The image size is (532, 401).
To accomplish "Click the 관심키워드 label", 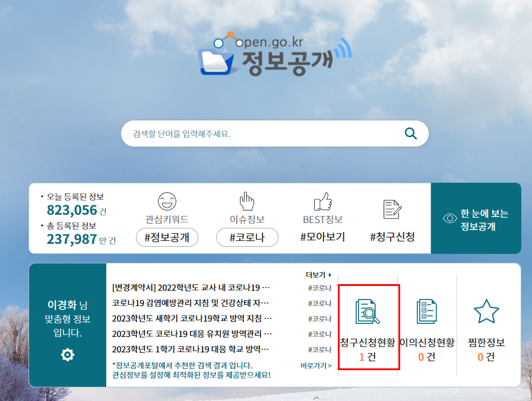I will (167, 219).
